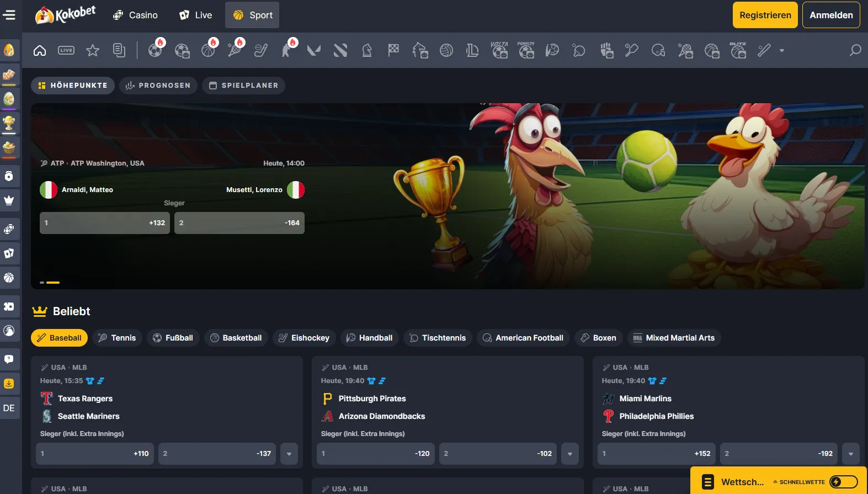Select the American Football filter chip
This screenshot has height=494, width=868.
523,338
